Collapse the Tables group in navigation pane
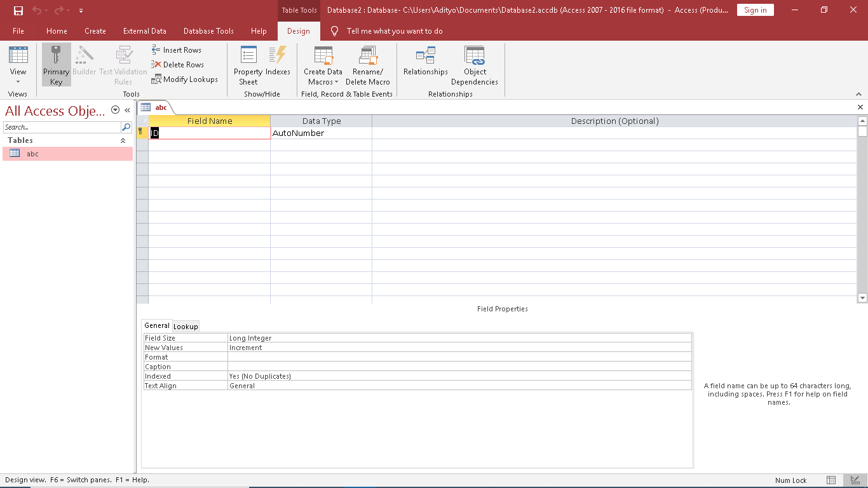Viewport: 868px width, 488px height. click(x=123, y=140)
